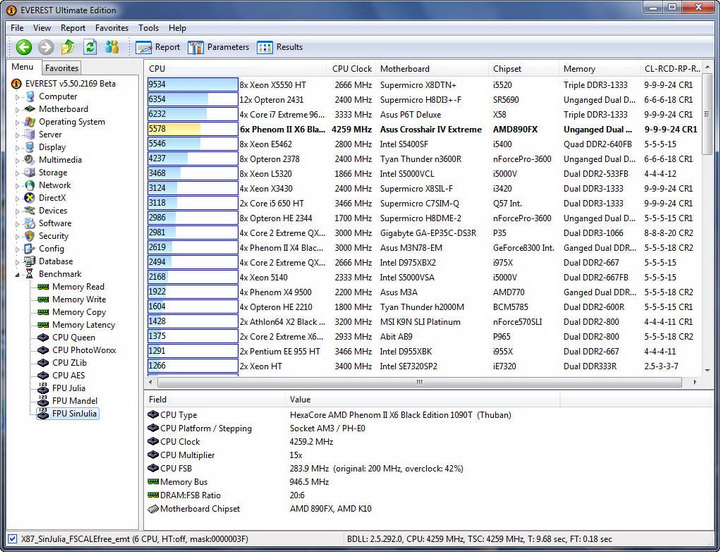The width and height of the screenshot is (720, 552).
Task: Click the CPU Clock column header
Action: click(352, 68)
